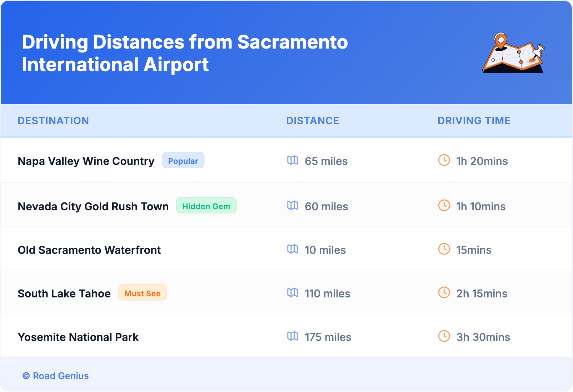Screen dimensions: 573x392
Task: Select Yosemite National Park destination
Action: click(x=78, y=337)
